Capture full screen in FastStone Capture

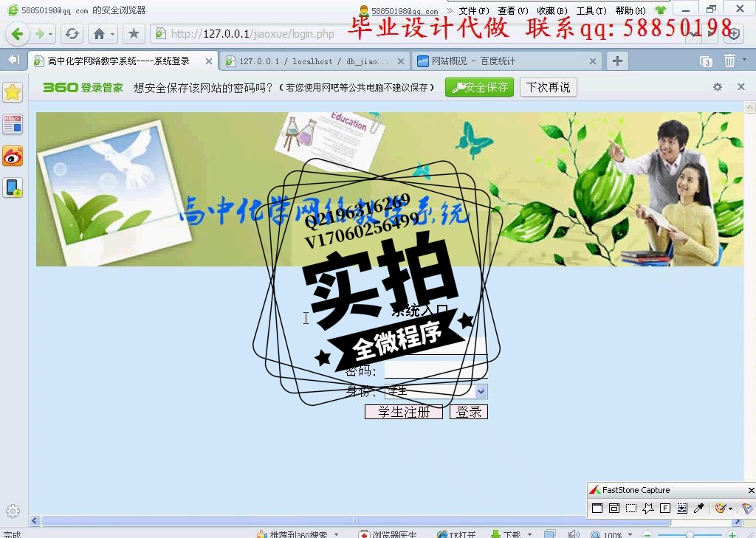665,508
